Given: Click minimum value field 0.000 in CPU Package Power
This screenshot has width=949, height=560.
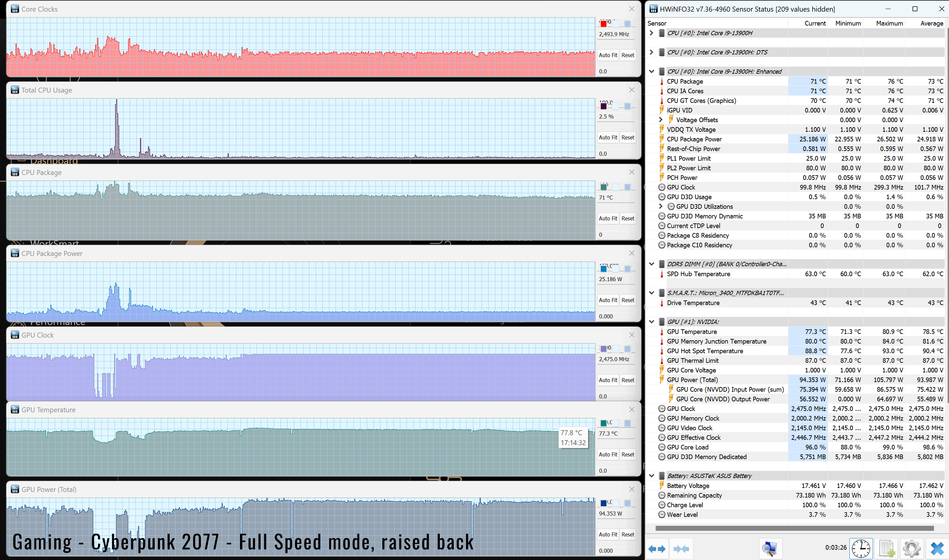Looking at the screenshot, I should [616, 316].
